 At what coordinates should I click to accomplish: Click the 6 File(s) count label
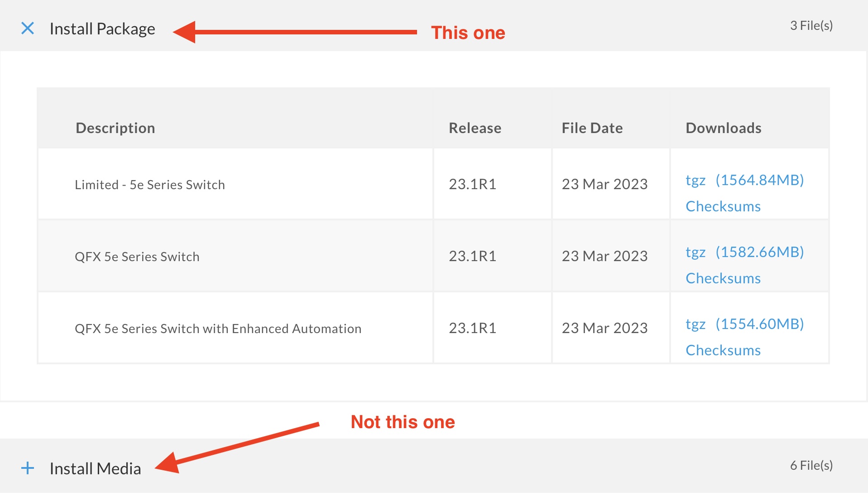[811, 465]
